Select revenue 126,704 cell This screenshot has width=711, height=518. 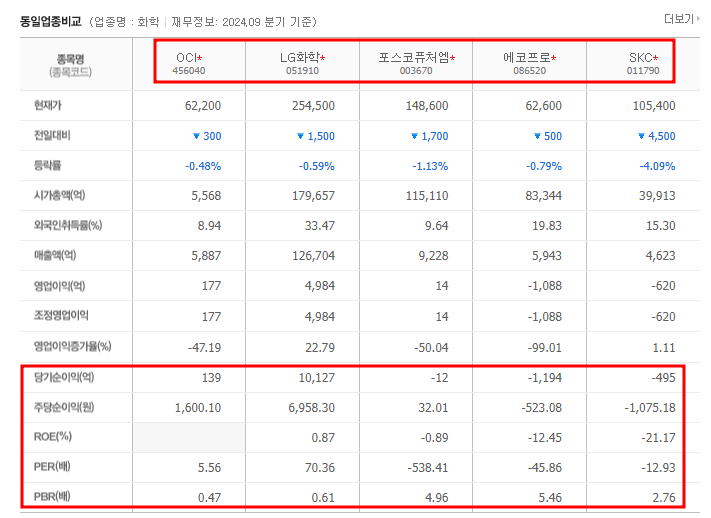pyautogui.click(x=313, y=255)
